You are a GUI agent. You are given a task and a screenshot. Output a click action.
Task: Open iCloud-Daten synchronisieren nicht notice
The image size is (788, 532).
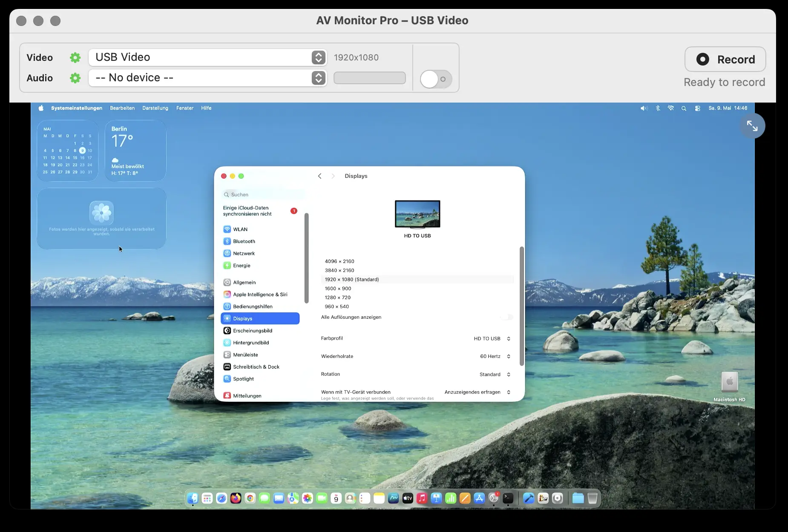pyautogui.click(x=260, y=211)
